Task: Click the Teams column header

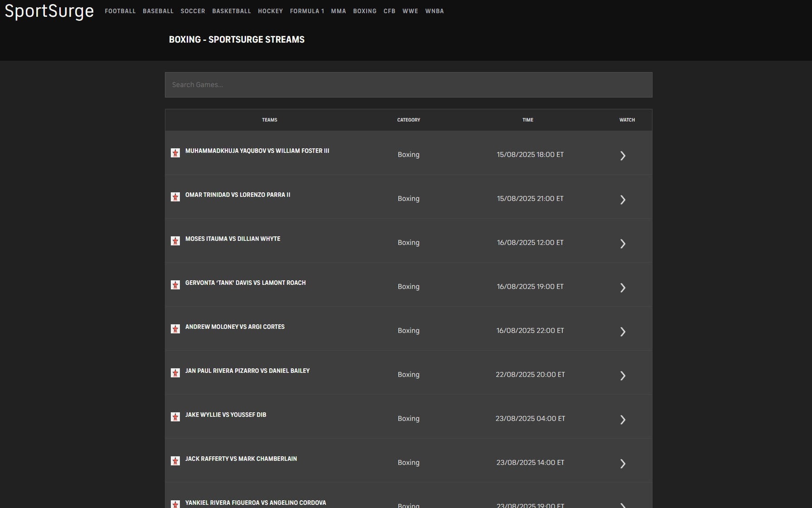Action: tap(270, 120)
